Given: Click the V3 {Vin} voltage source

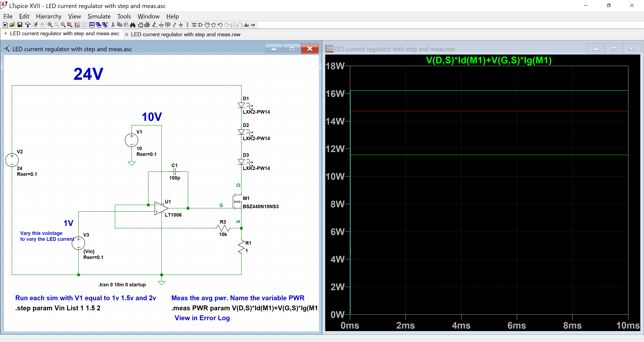Looking at the screenshot, I should tap(78, 243).
